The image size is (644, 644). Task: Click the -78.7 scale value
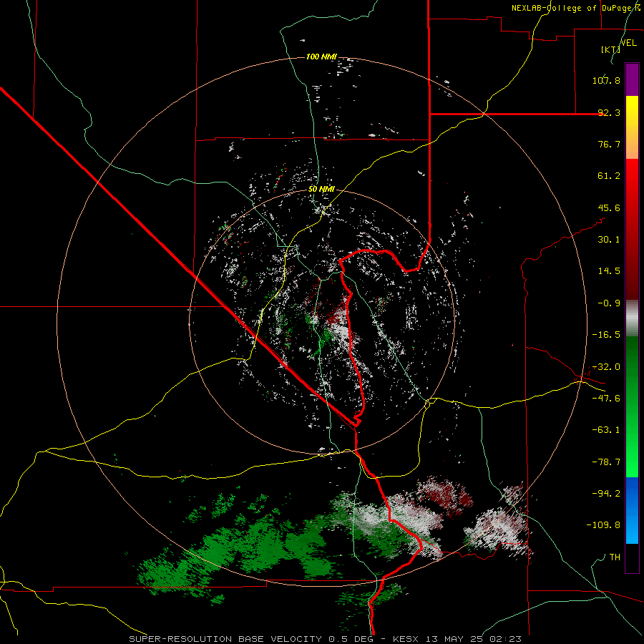[x=606, y=462]
